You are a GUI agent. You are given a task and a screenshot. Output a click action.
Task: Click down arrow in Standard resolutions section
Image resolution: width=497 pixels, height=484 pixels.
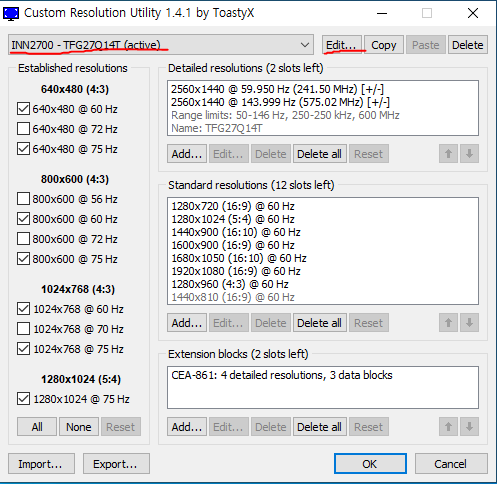[x=469, y=323]
